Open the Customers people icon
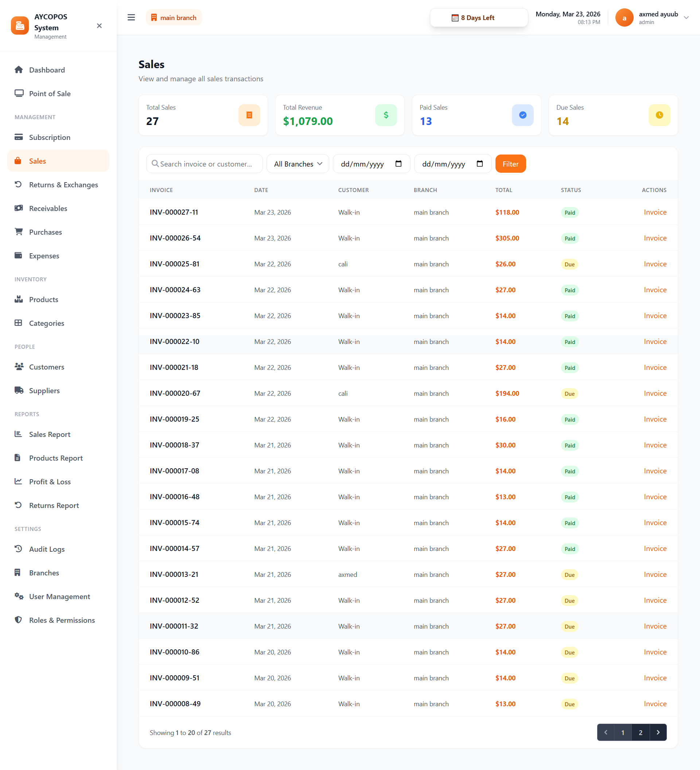700x770 pixels. pos(19,366)
